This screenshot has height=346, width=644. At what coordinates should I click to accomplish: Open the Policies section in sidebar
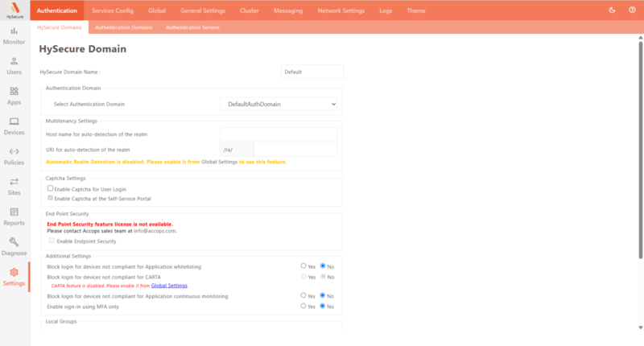pyautogui.click(x=14, y=157)
